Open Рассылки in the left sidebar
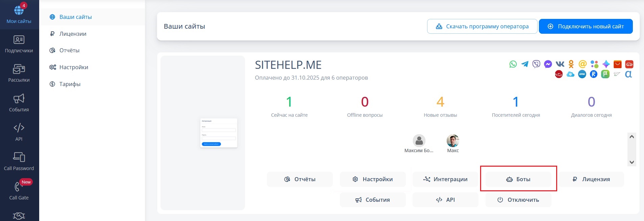 click(x=19, y=74)
